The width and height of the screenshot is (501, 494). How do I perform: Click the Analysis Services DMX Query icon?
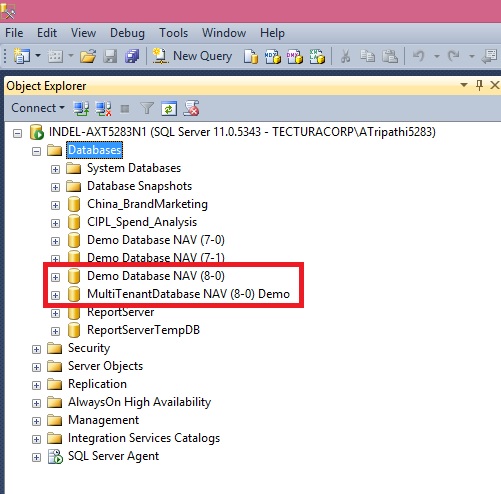click(295, 56)
